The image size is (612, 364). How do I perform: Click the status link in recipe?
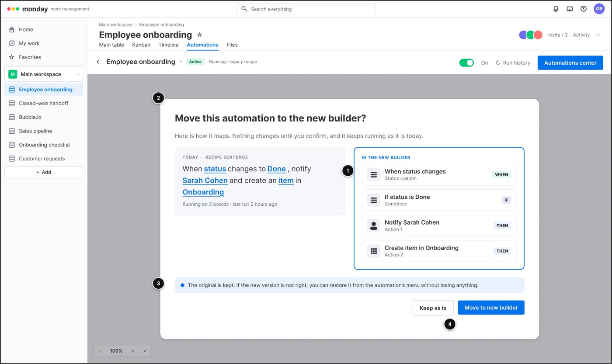pyautogui.click(x=215, y=169)
